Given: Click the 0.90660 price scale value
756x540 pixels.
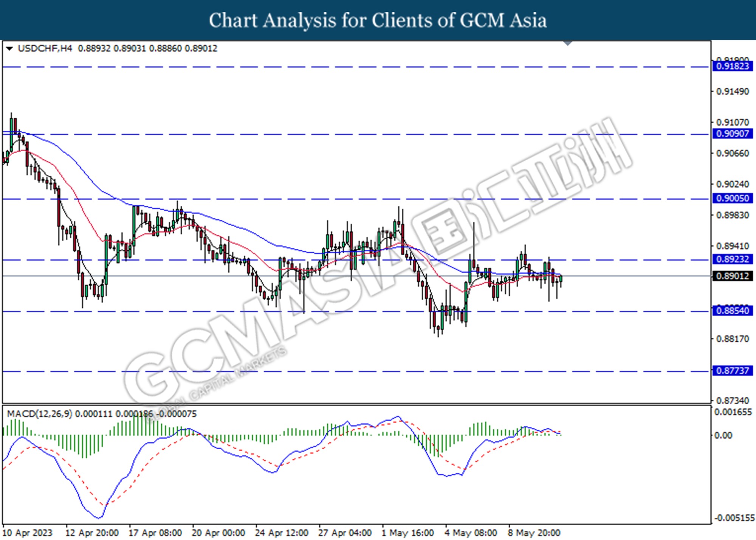Looking at the screenshot, I should coord(733,154).
